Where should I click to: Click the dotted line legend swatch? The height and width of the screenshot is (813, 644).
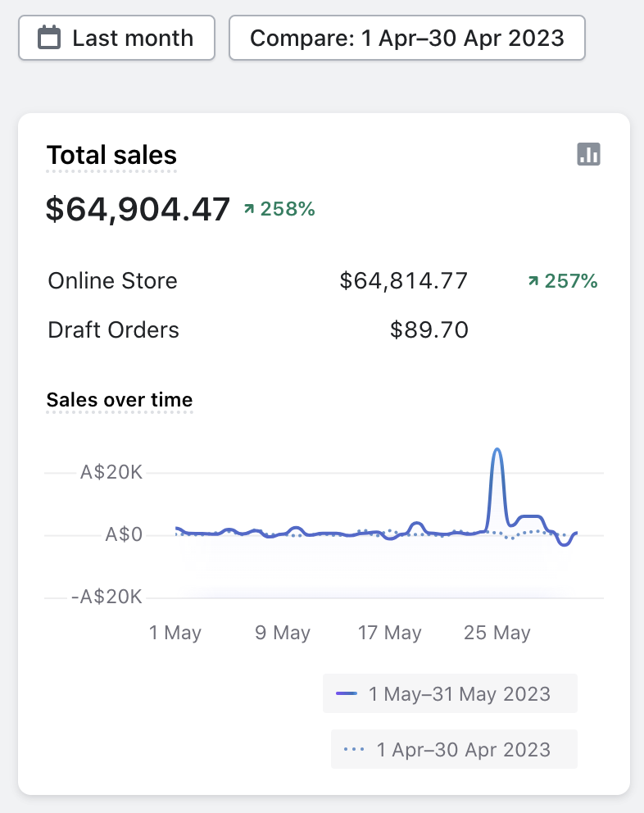pyautogui.click(x=355, y=749)
